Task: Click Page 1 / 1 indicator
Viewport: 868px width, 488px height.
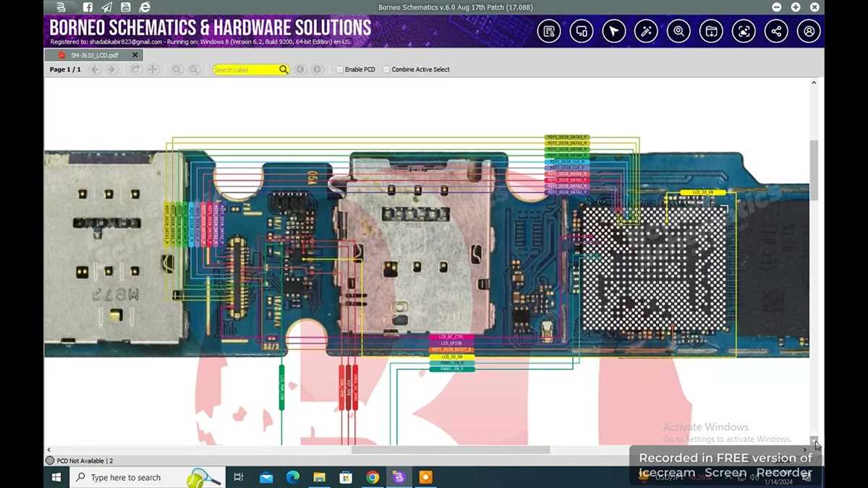Action: [65, 69]
